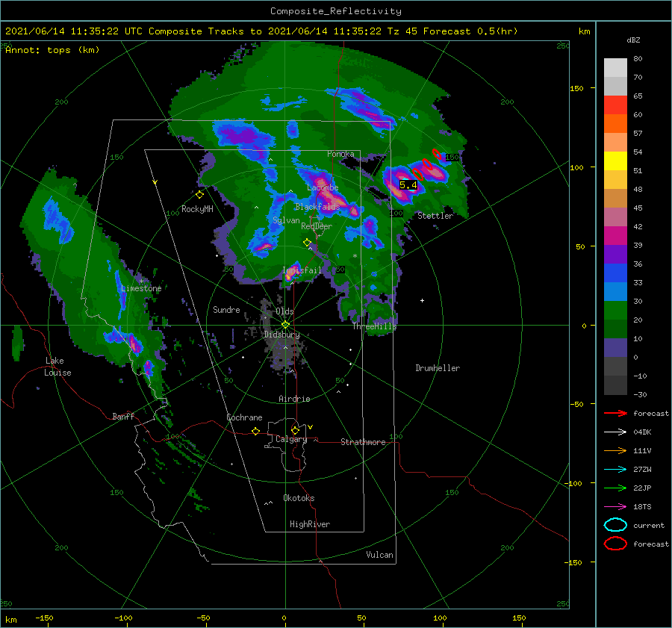
Task: Pick the purple 36–39 dBZ swatch
Action: pyautogui.click(x=615, y=255)
